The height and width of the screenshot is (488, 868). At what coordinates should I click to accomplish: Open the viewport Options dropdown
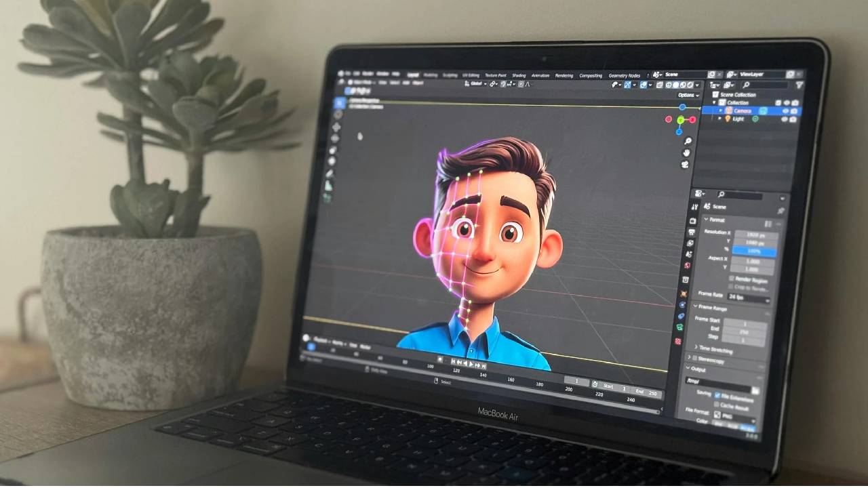[688, 96]
